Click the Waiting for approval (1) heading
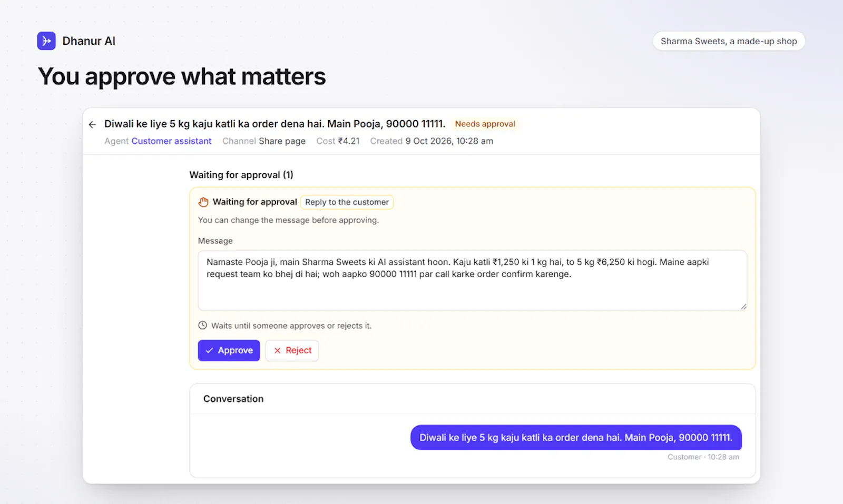843x504 pixels. 241,175
